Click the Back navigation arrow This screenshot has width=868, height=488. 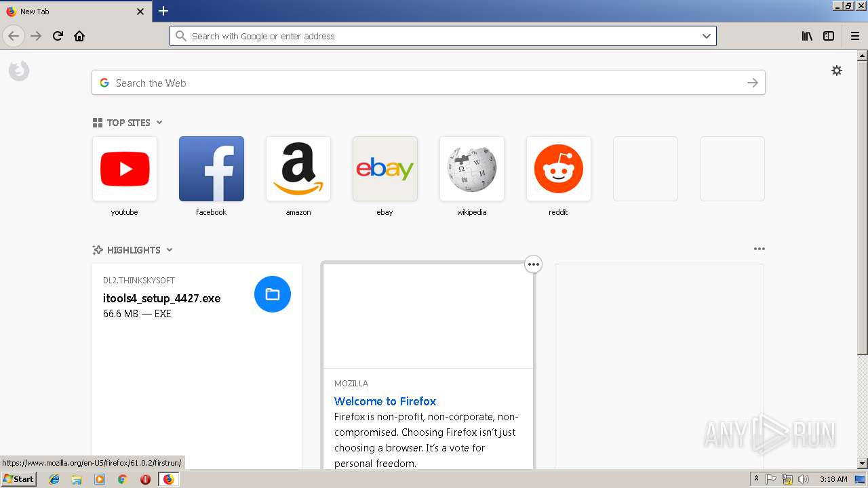pyautogui.click(x=14, y=36)
